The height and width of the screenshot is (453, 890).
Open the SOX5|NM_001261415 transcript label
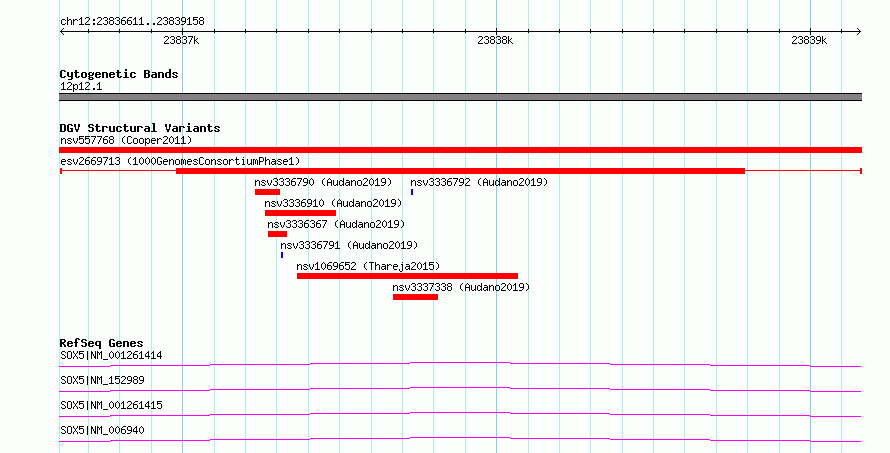[x=111, y=405]
